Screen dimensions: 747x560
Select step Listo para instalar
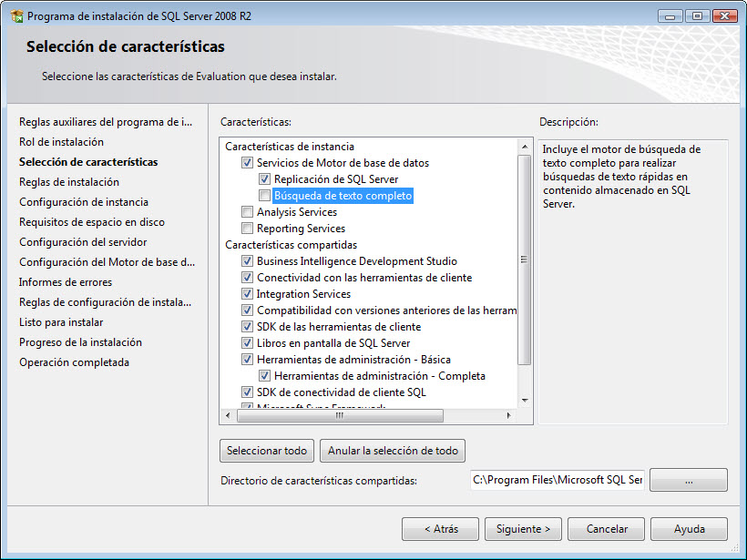(x=61, y=322)
